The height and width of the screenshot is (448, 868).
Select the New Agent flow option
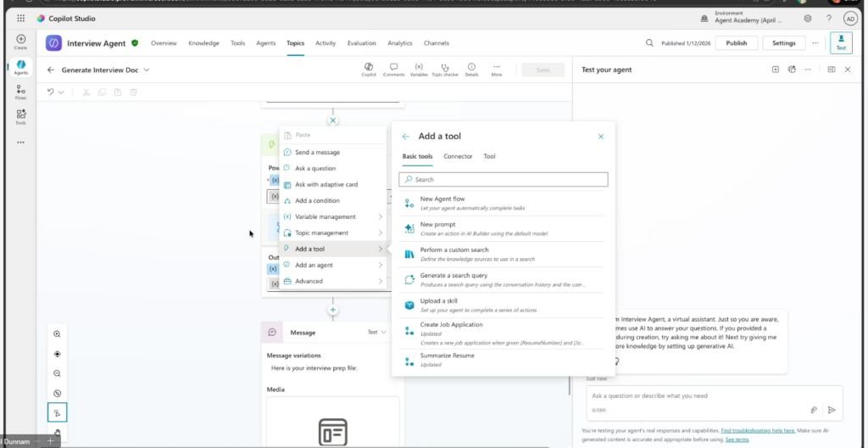(x=442, y=199)
